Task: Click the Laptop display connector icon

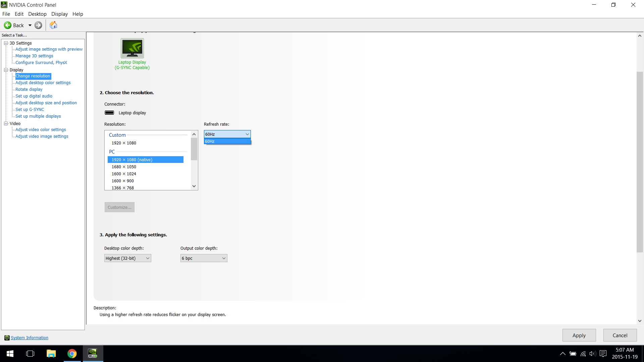Action: (x=109, y=113)
